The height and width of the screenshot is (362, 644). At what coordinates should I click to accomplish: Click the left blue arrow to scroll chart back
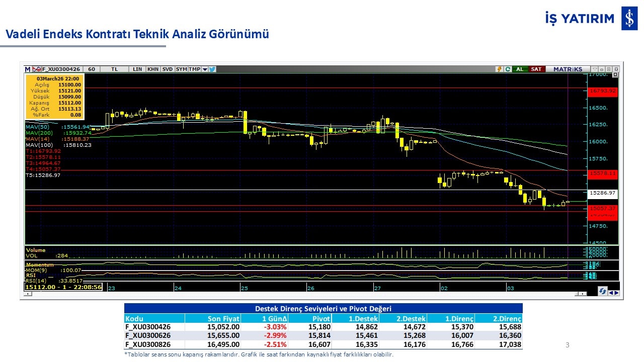tap(611, 292)
